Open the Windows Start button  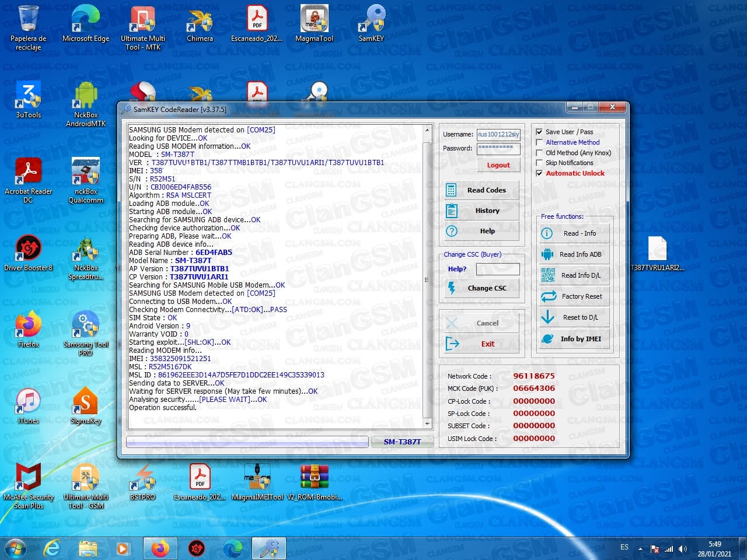pyautogui.click(x=15, y=548)
